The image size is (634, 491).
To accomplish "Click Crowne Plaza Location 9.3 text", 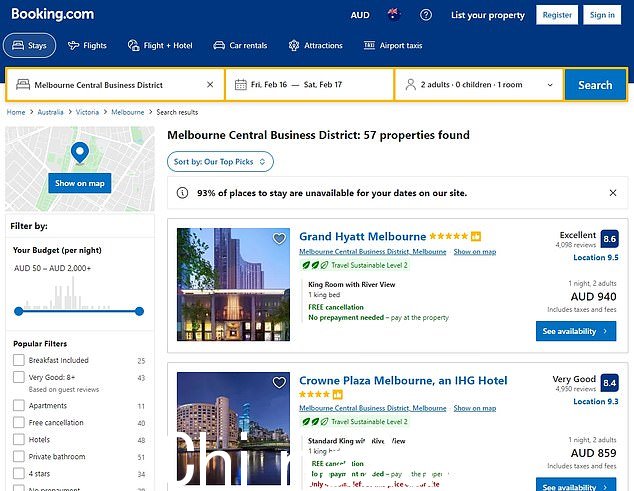I will click(596, 401).
